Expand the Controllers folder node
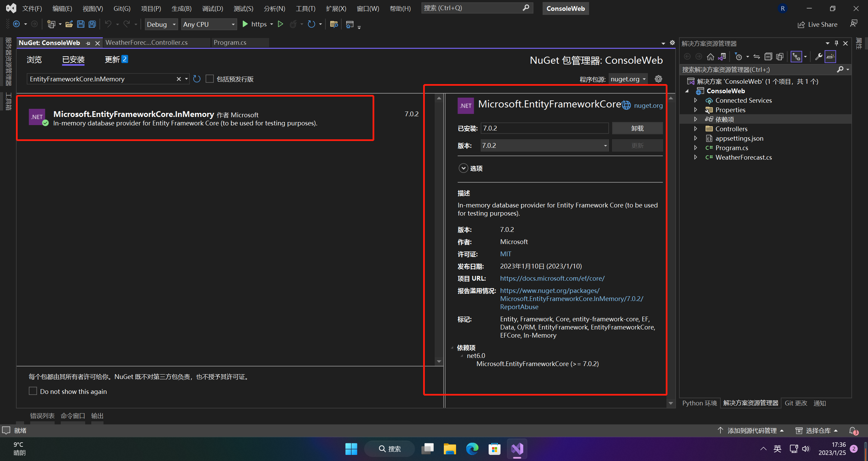 click(x=696, y=129)
